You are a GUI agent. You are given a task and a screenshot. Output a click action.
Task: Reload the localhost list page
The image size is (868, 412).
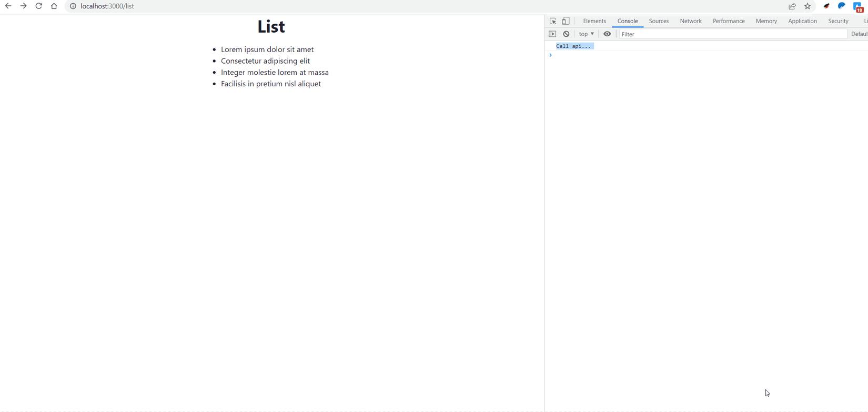click(38, 6)
